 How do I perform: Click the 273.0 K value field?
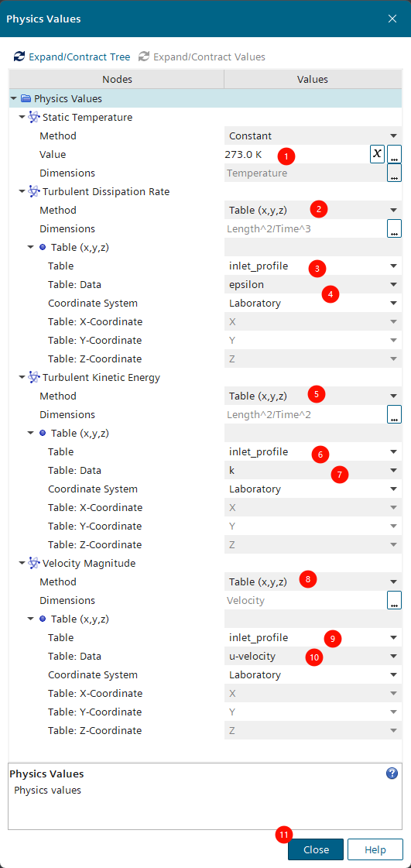point(296,154)
